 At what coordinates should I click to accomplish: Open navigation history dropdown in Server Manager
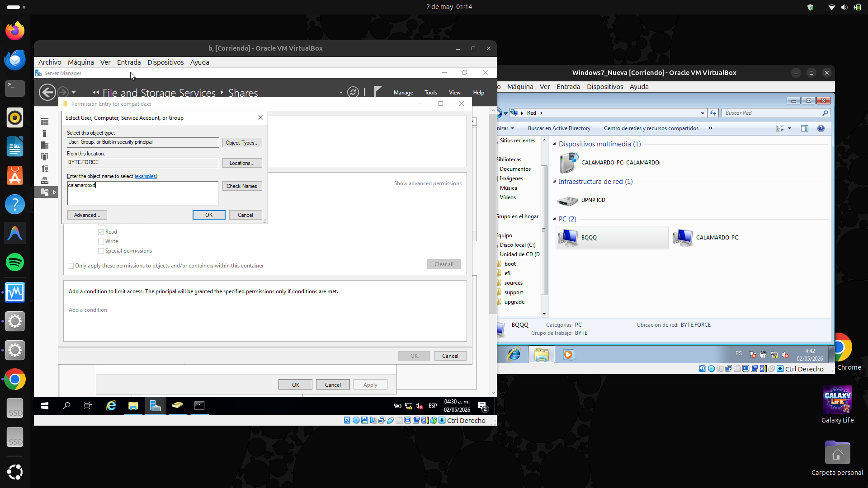[74, 92]
